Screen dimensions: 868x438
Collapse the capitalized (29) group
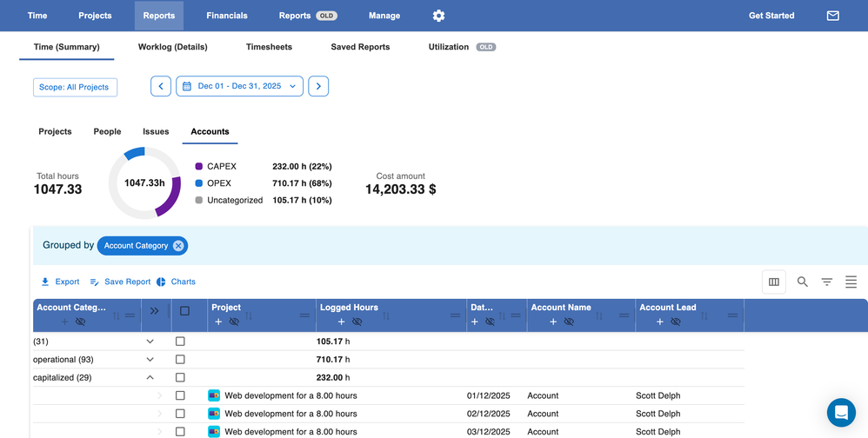[x=150, y=378]
